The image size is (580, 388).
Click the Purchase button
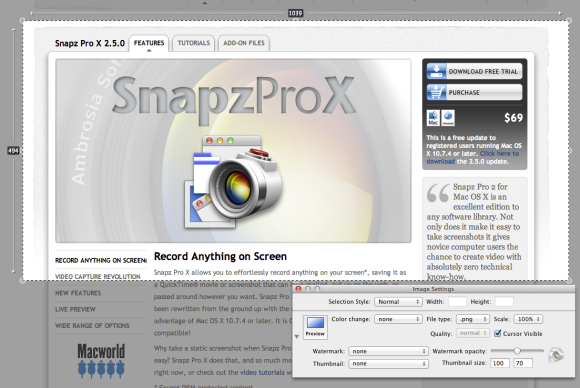[474, 92]
